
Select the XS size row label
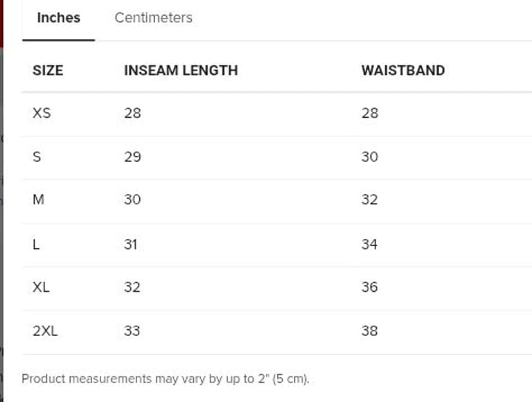tap(42, 112)
